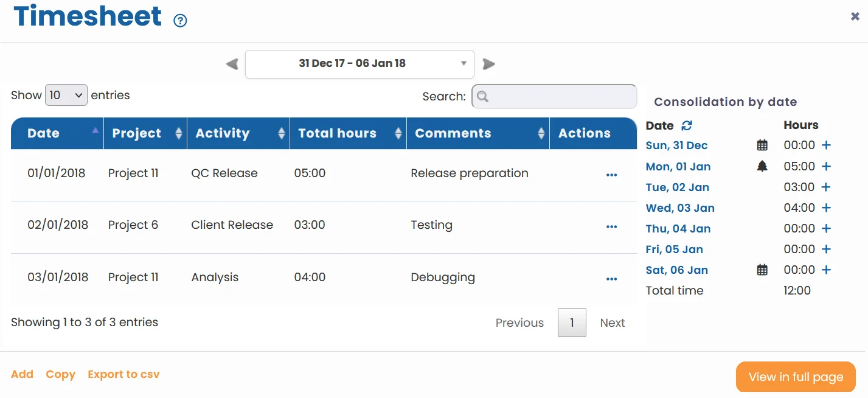Open actions menu for the Project 6 Testing row
The width and height of the screenshot is (868, 398).
click(x=611, y=226)
